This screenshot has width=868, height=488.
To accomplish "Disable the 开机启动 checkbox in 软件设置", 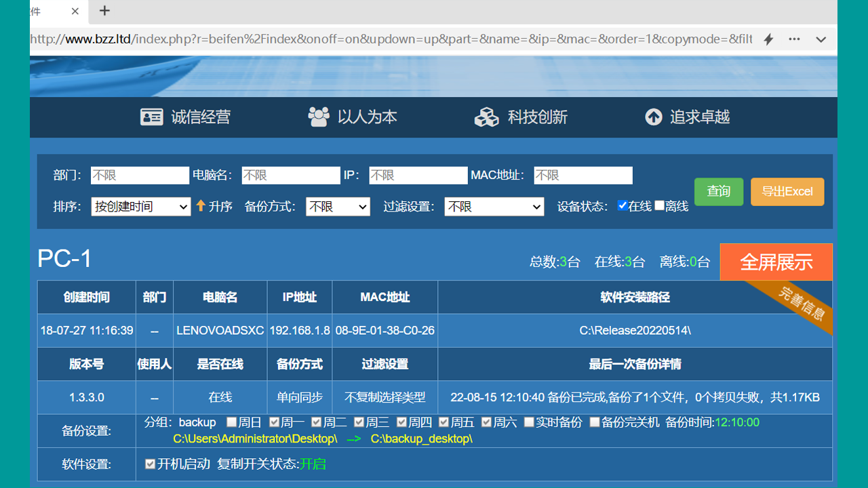I will [x=150, y=464].
